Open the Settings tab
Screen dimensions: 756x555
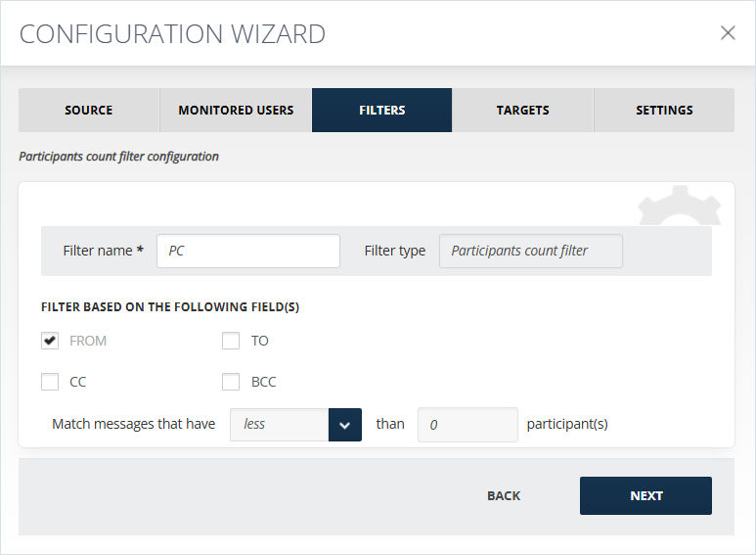pos(664,110)
